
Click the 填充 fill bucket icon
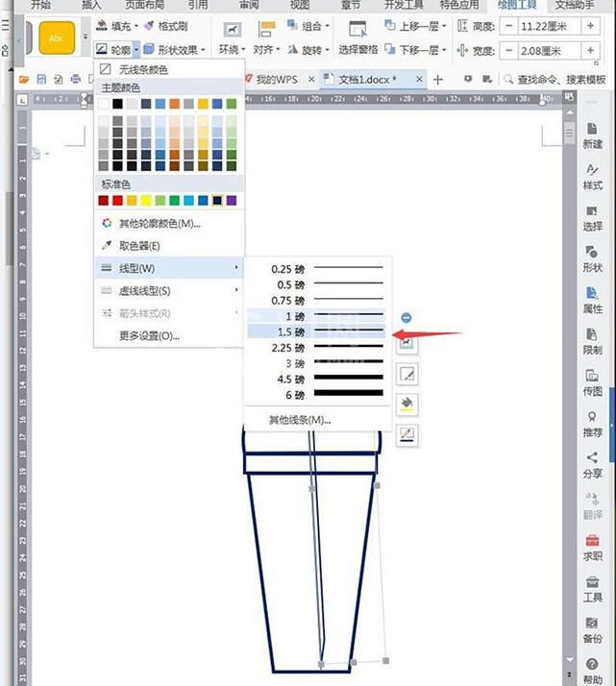[102, 26]
